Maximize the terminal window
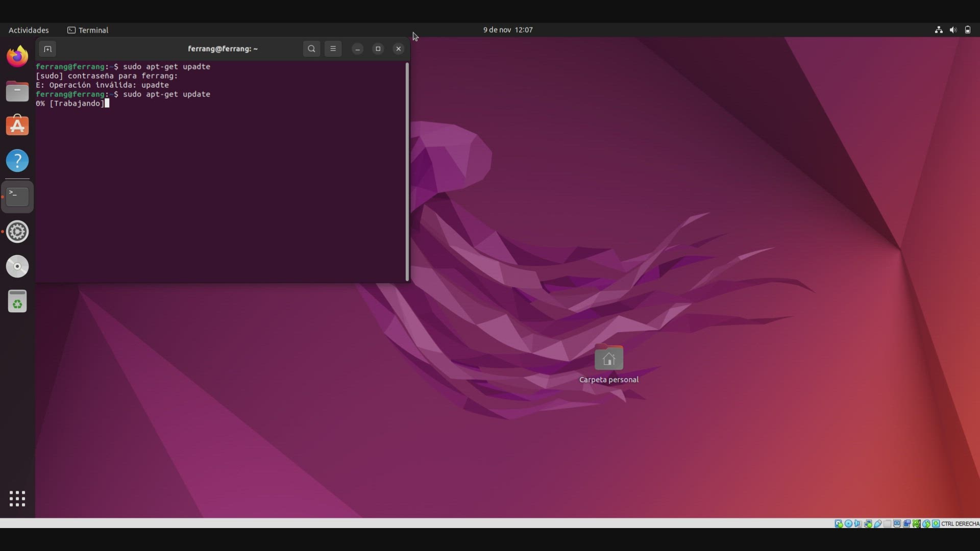The height and width of the screenshot is (551, 980). pos(378,49)
